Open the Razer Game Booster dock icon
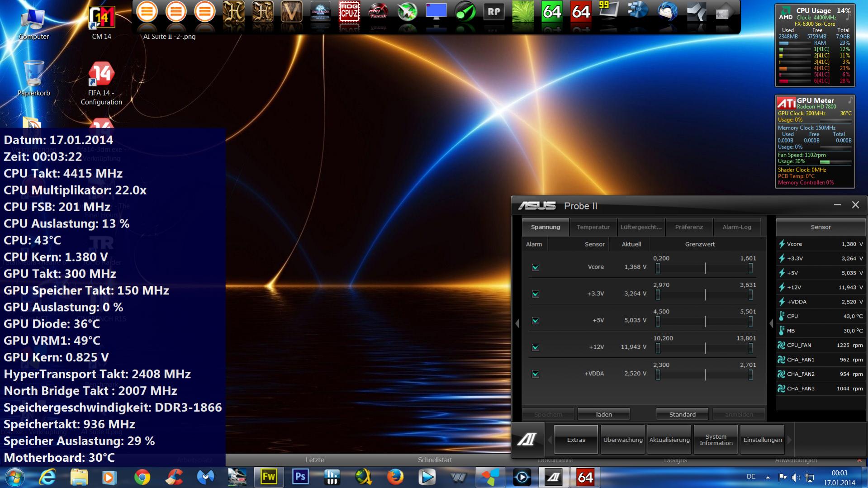Image resolution: width=868 pixels, height=488 pixels. [465, 12]
